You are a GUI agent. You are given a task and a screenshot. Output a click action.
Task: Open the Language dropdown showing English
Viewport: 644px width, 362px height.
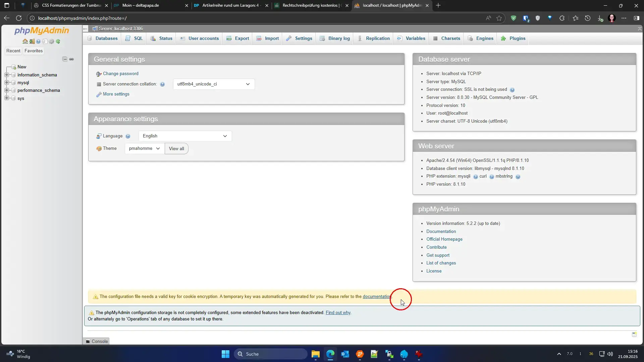[x=185, y=136]
